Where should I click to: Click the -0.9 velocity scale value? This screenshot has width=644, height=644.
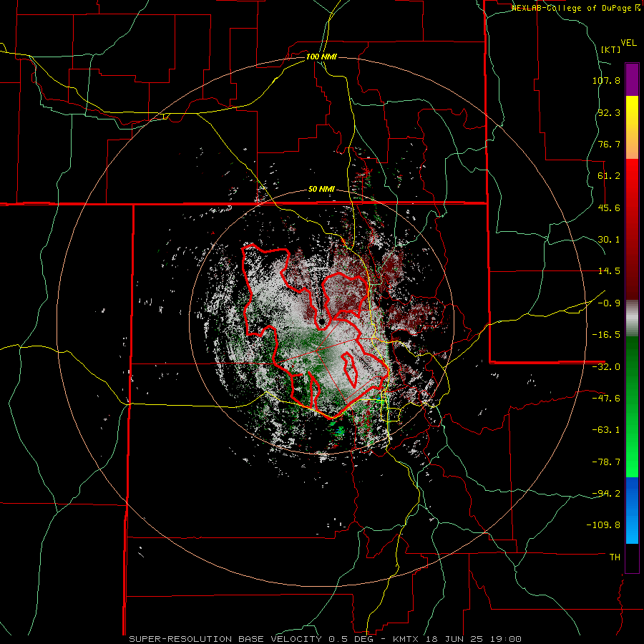point(609,303)
